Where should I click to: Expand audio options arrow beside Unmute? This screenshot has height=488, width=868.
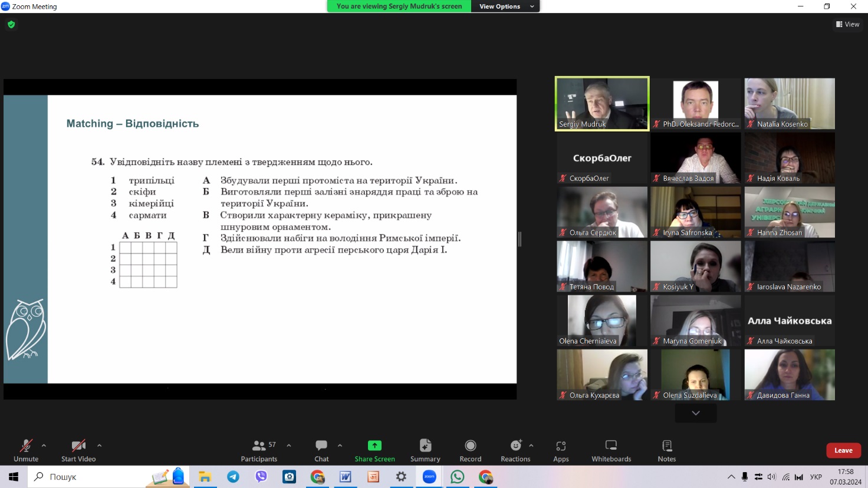[x=44, y=446]
